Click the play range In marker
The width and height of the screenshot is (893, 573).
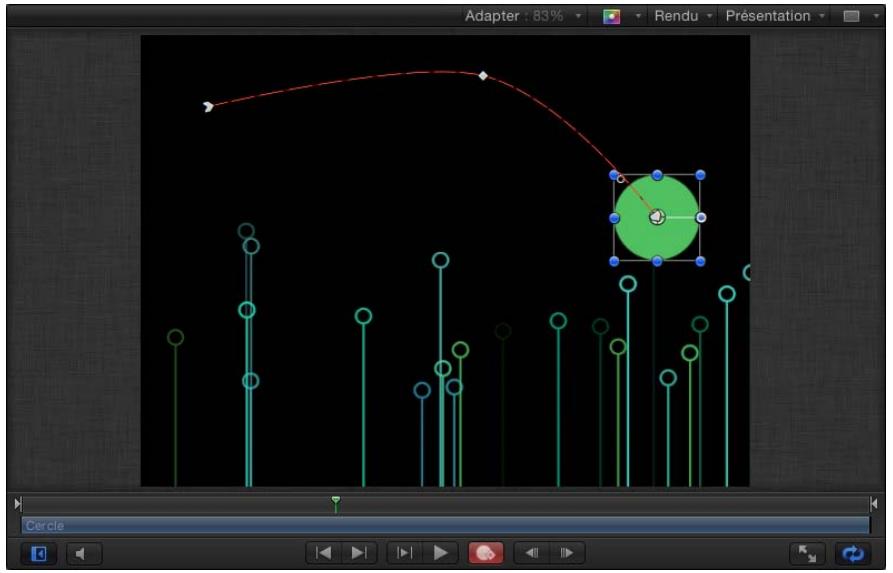[18, 504]
